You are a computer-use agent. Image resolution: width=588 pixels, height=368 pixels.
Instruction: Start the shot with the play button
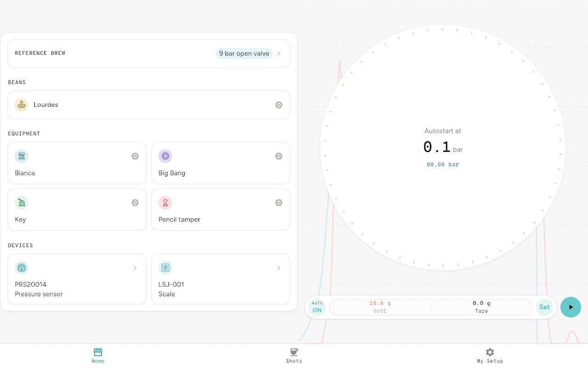(571, 307)
